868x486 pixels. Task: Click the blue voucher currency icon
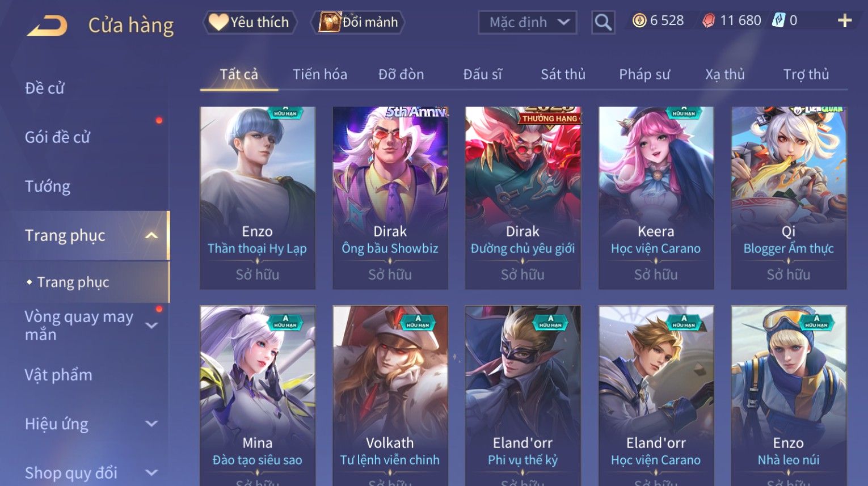point(778,21)
